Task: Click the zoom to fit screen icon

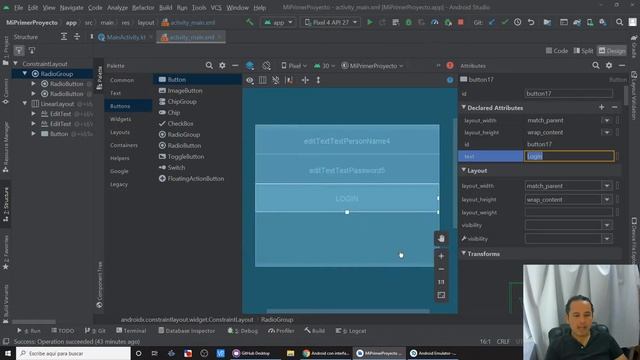Action: tap(441, 295)
